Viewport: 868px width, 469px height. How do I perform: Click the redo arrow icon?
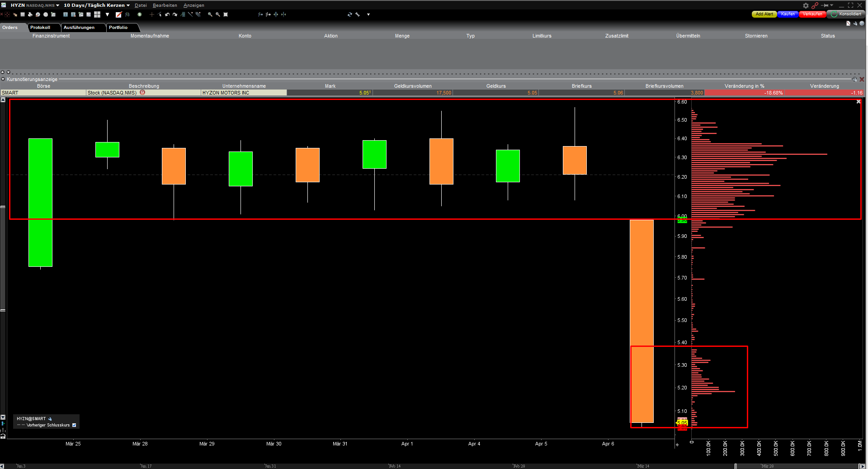175,14
